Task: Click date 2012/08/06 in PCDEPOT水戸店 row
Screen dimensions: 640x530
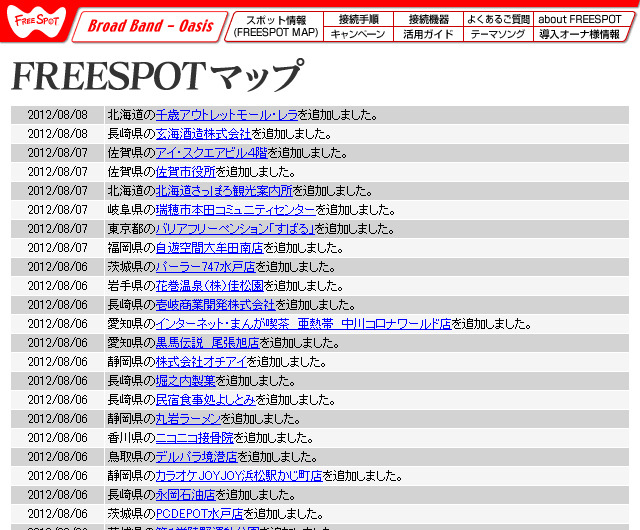Action: coord(58,513)
